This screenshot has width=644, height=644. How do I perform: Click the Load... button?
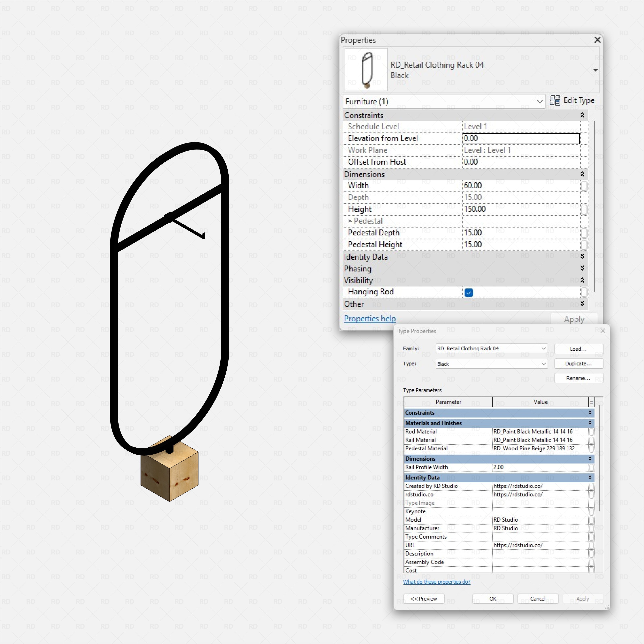click(x=578, y=349)
